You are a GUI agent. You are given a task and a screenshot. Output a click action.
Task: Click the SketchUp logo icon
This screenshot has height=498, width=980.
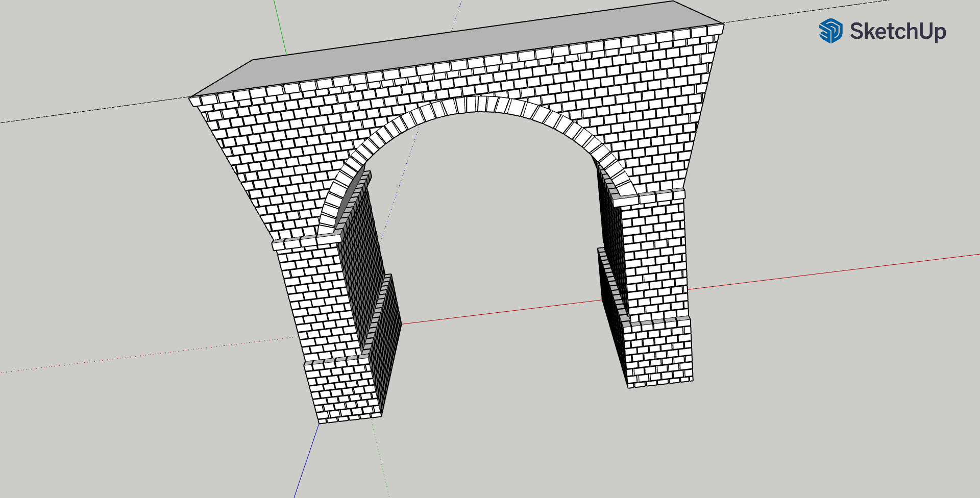[x=830, y=31]
